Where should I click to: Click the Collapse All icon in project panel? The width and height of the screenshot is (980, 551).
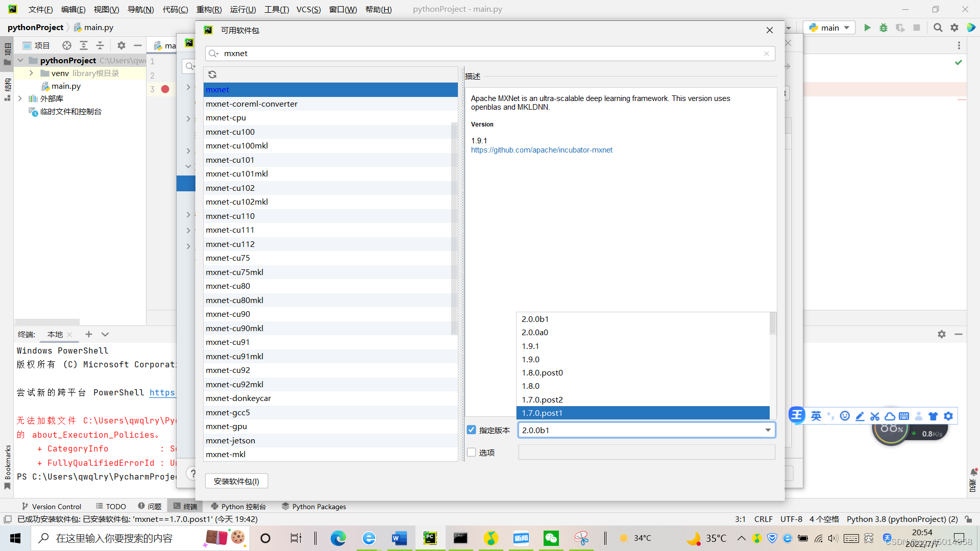(x=100, y=45)
